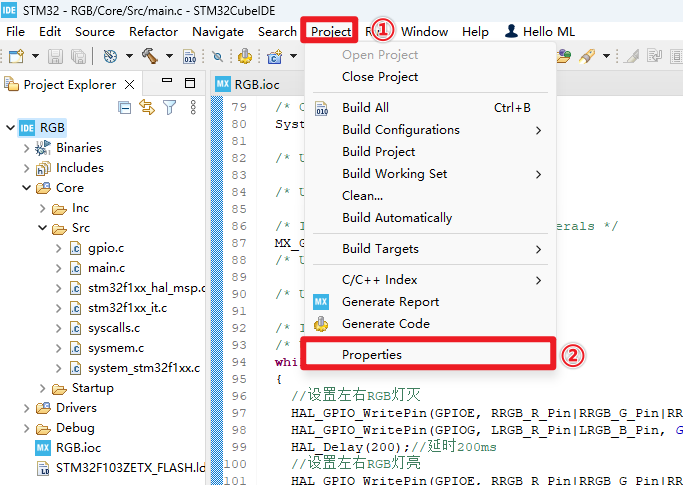Expand the Drivers folder
This screenshot has height=485, width=683.
click(26, 408)
